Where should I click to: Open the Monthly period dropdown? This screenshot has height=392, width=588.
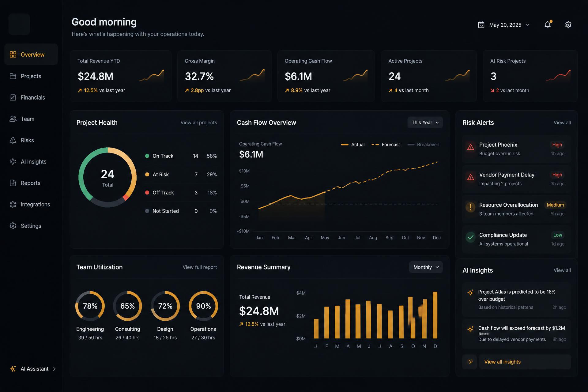(426, 267)
